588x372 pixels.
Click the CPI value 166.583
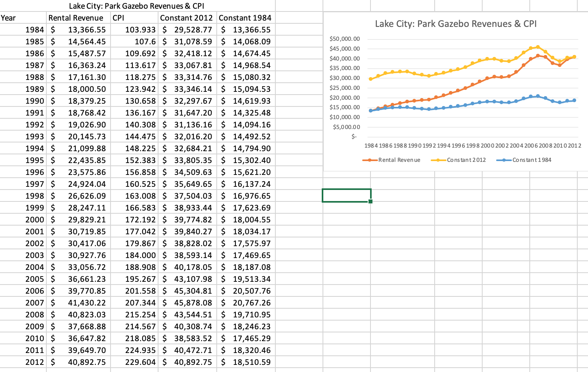(x=134, y=208)
